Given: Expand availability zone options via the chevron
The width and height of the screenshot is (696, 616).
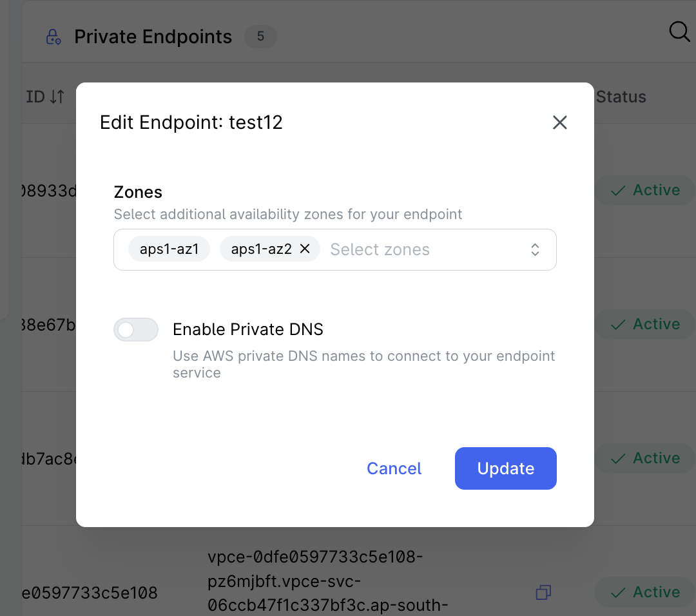Looking at the screenshot, I should [x=535, y=249].
